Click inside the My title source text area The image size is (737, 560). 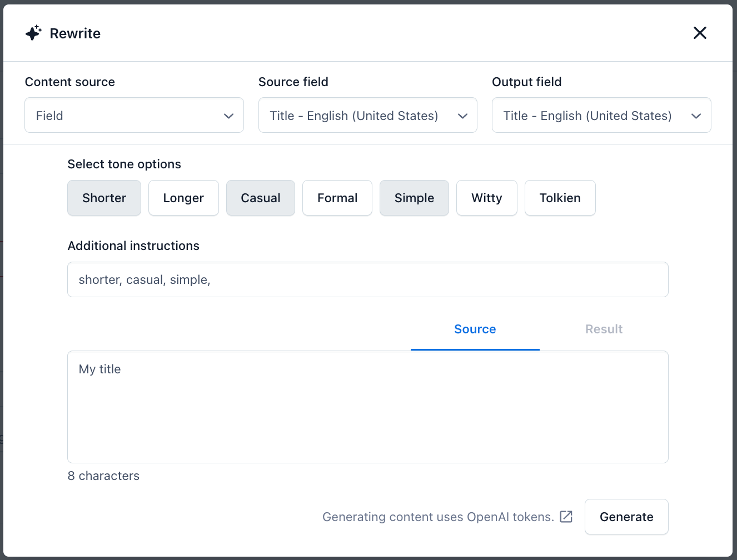click(x=367, y=407)
